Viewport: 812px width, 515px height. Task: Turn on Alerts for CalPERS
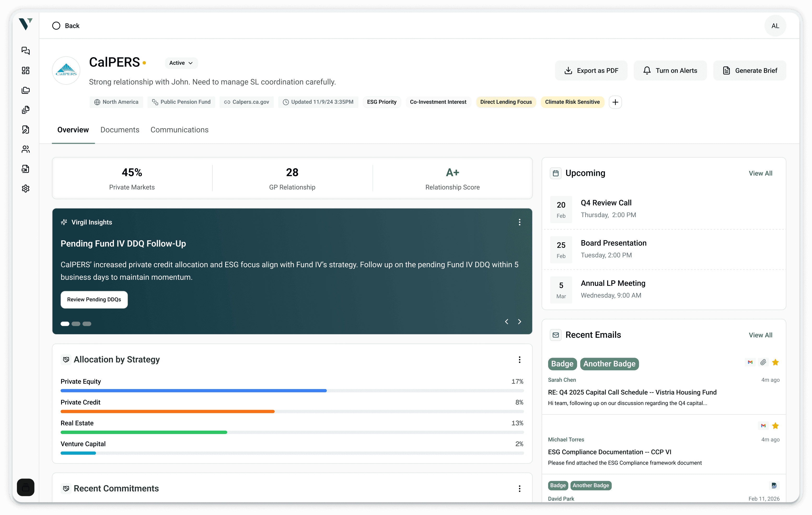(x=670, y=71)
